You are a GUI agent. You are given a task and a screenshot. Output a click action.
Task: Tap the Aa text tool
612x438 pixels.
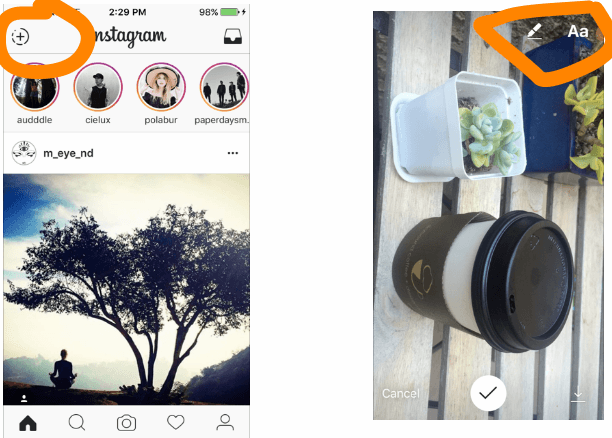(578, 31)
